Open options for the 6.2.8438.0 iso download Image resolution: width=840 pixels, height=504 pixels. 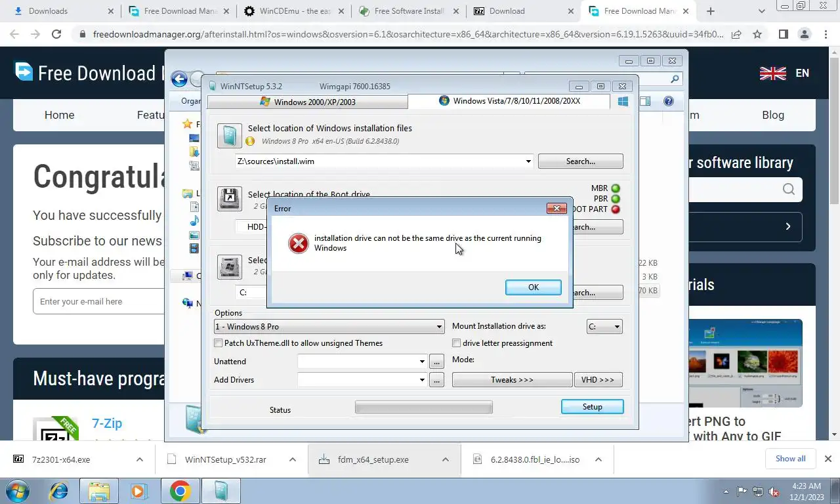598,459
